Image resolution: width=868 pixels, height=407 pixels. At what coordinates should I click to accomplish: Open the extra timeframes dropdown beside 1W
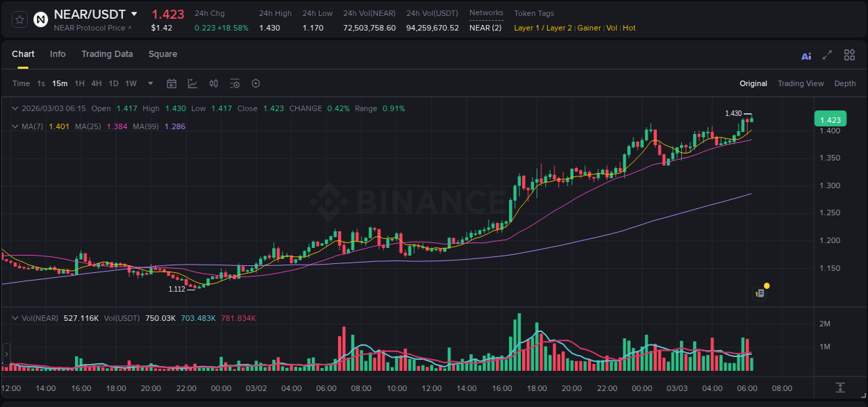(149, 83)
